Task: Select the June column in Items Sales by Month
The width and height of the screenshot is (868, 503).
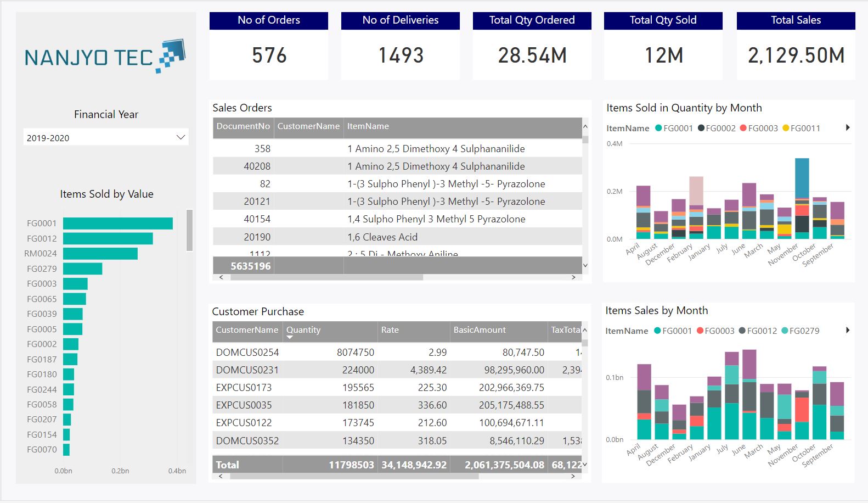Action: 749,394
